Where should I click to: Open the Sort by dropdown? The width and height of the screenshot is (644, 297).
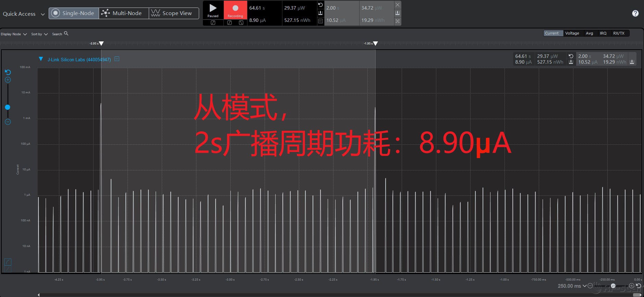click(39, 34)
